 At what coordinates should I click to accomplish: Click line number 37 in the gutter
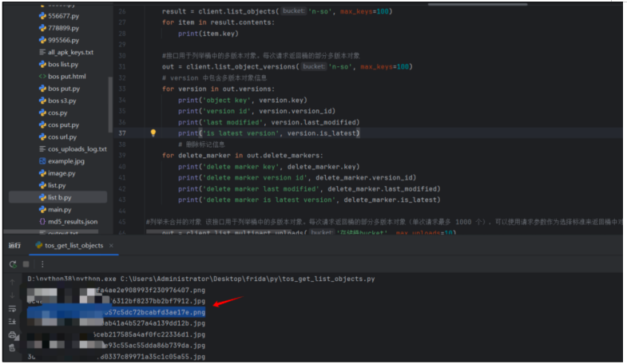[x=122, y=133]
